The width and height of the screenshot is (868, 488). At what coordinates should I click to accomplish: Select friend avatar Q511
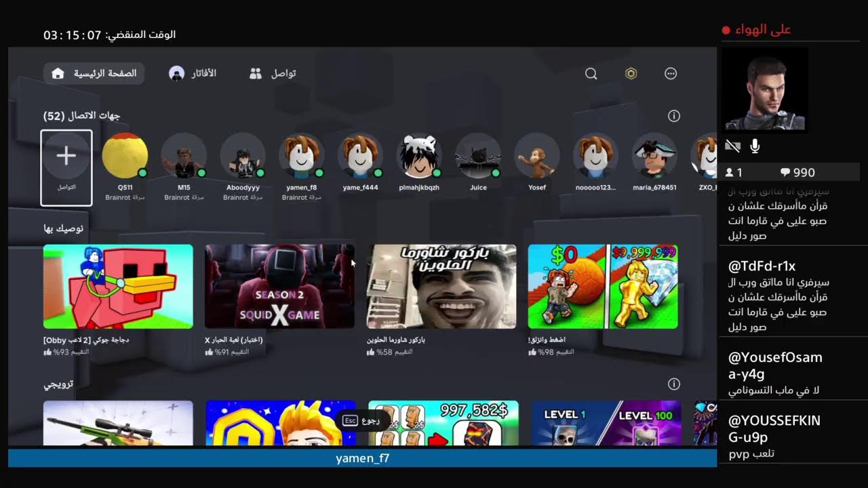click(125, 156)
